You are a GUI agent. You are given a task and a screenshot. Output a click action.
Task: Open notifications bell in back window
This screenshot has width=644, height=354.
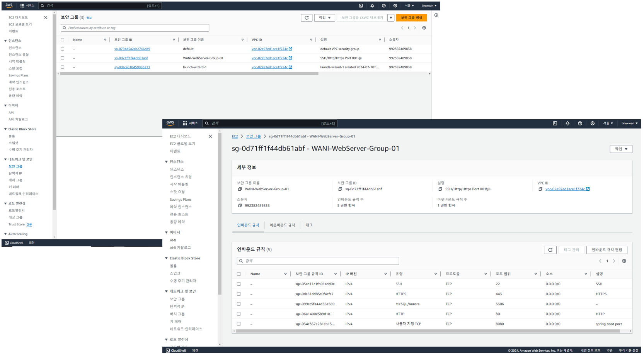coord(372,6)
